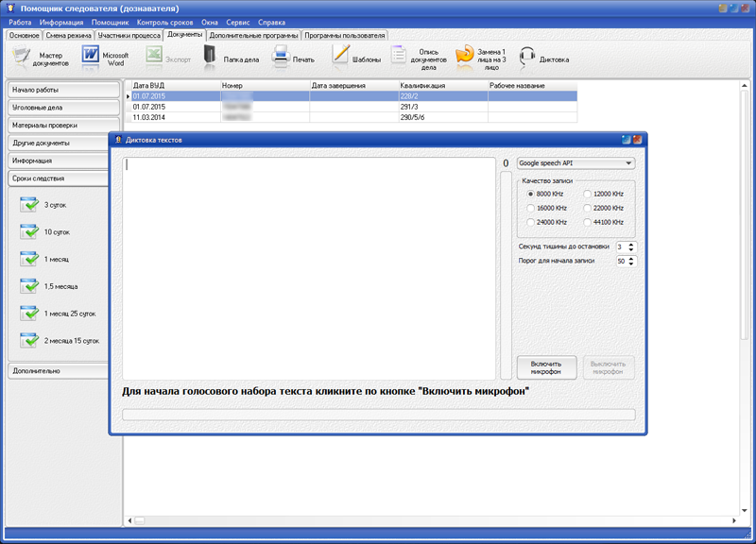The image size is (756, 544).
Task: Switch to the Программы пользователя tab
Action: click(x=345, y=35)
